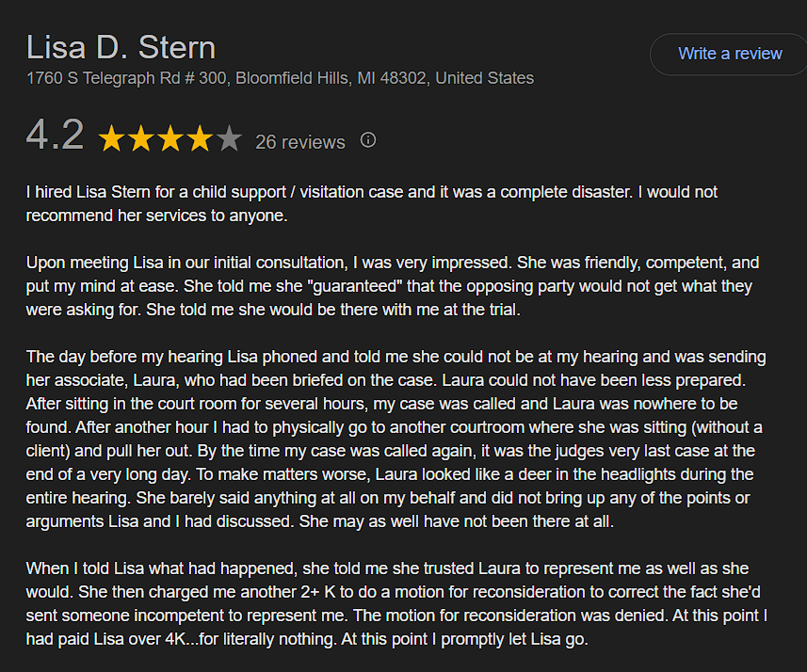
Task: Click the paragraph starting "The day before my hearing"
Action: (x=395, y=438)
